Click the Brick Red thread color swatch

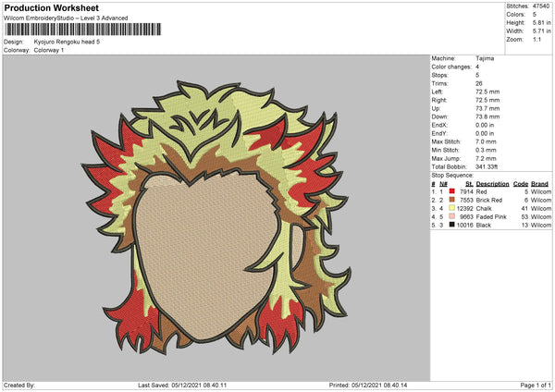pos(452,200)
